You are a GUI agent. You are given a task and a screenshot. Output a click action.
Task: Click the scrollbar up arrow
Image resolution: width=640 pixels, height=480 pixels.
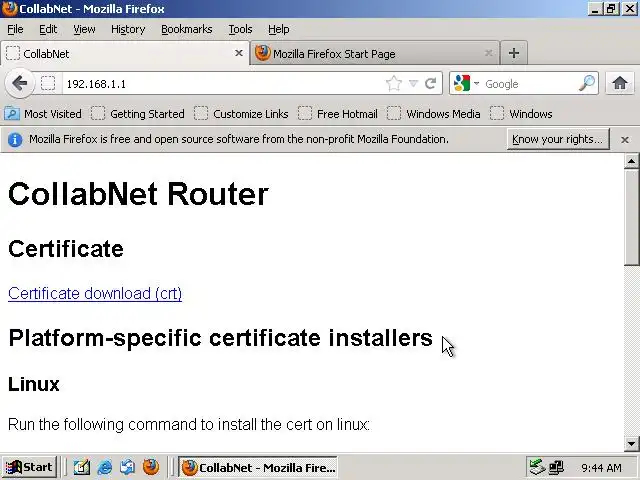coord(631,161)
